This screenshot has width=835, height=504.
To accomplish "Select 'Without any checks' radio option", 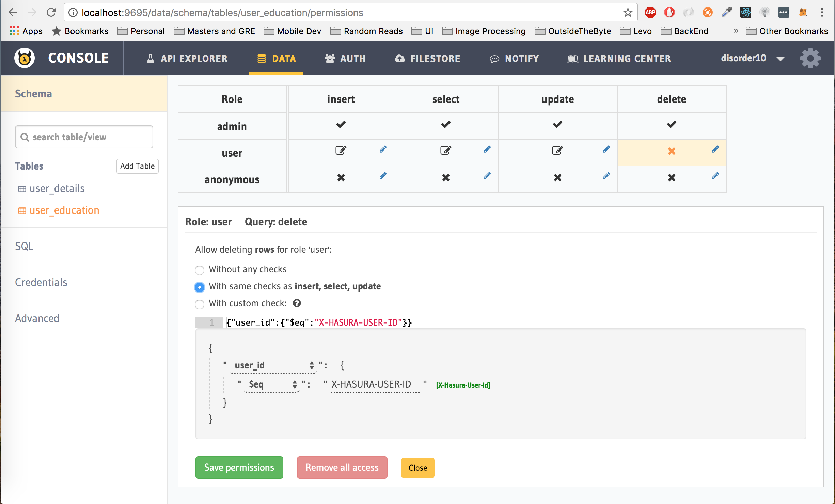I will click(x=200, y=270).
